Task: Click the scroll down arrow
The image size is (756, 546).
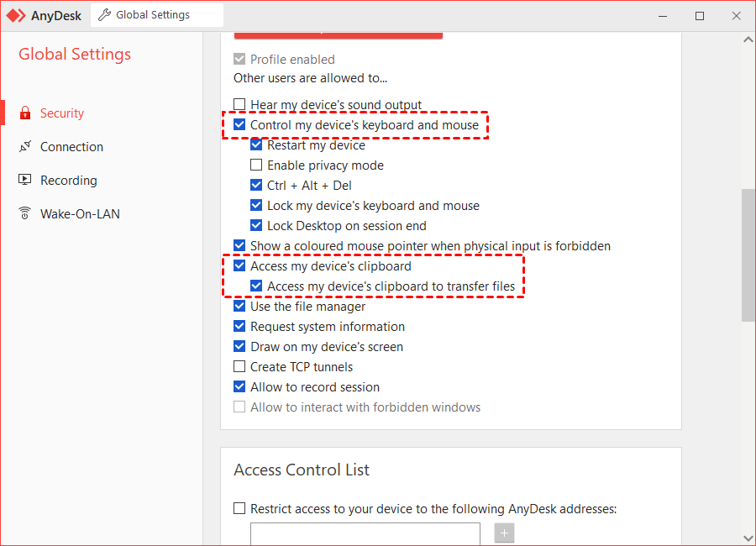Action: tap(748, 538)
